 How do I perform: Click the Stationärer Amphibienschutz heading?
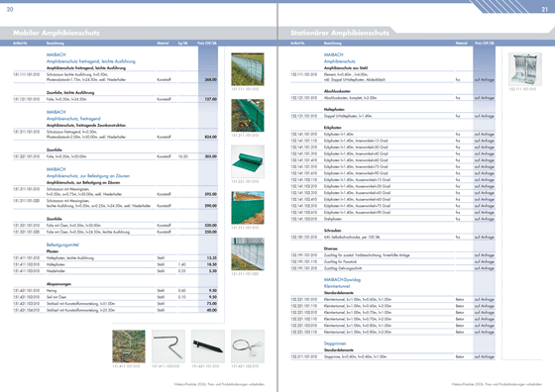(340, 33)
